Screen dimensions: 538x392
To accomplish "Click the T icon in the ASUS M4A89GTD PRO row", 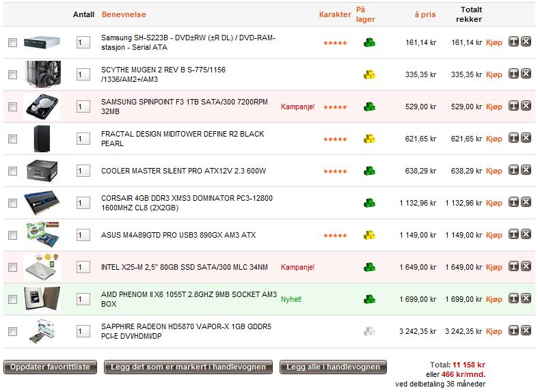I will point(513,234).
